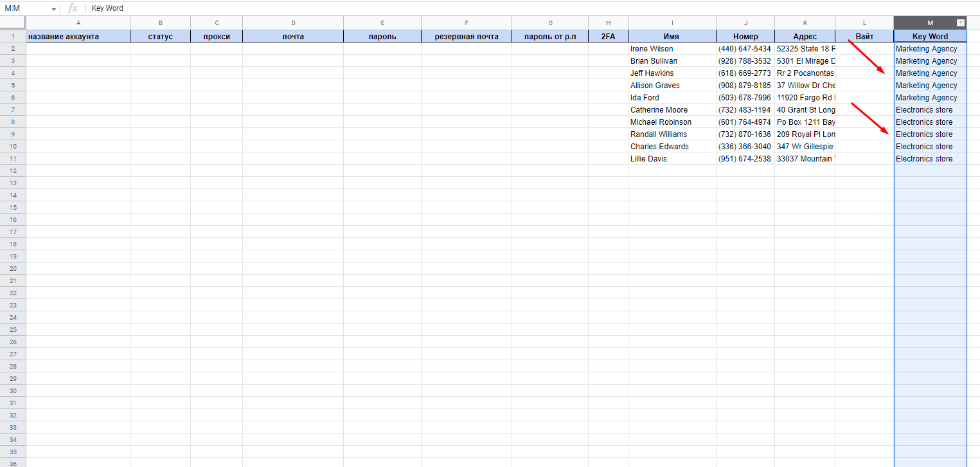Click phone number (908) 879-8185
The width and height of the screenshot is (980, 467).
[745, 86]
